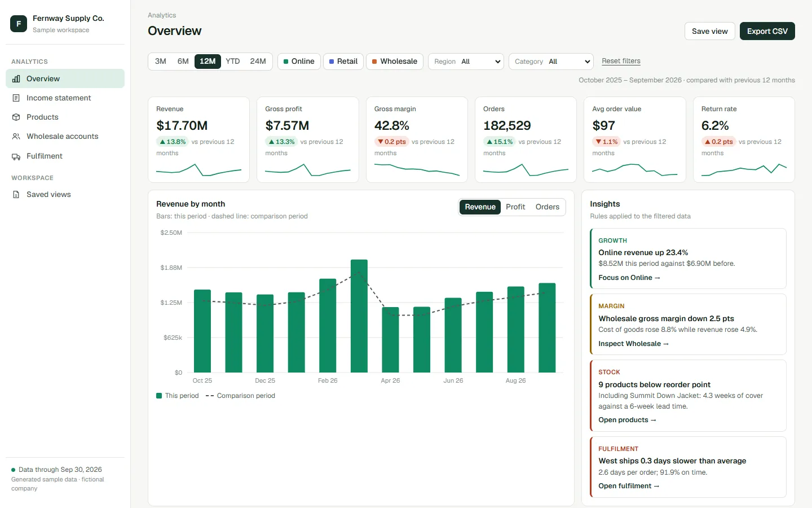Click the Avg order value $97 figure
The image size is (812, 508).
coord(603,125)
